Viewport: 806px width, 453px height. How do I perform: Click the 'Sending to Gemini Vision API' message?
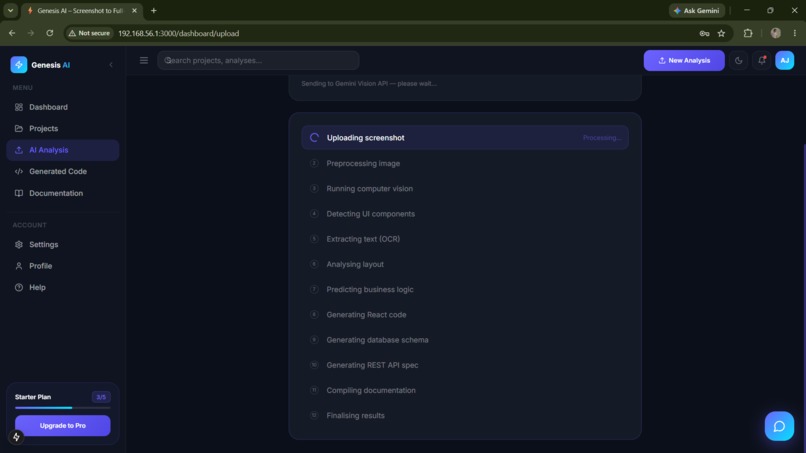369,83
